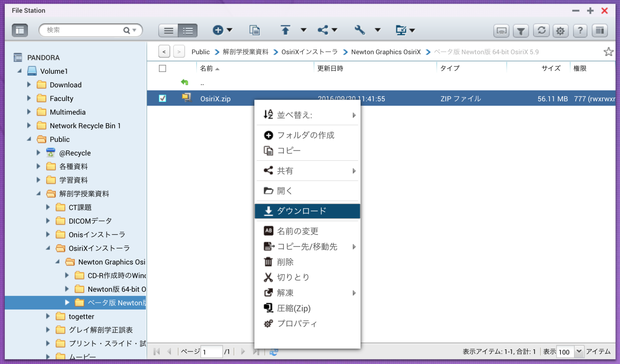Open the tools dropdown arrow
This screenshot has height=364, width=620.
tap(378, 30)
